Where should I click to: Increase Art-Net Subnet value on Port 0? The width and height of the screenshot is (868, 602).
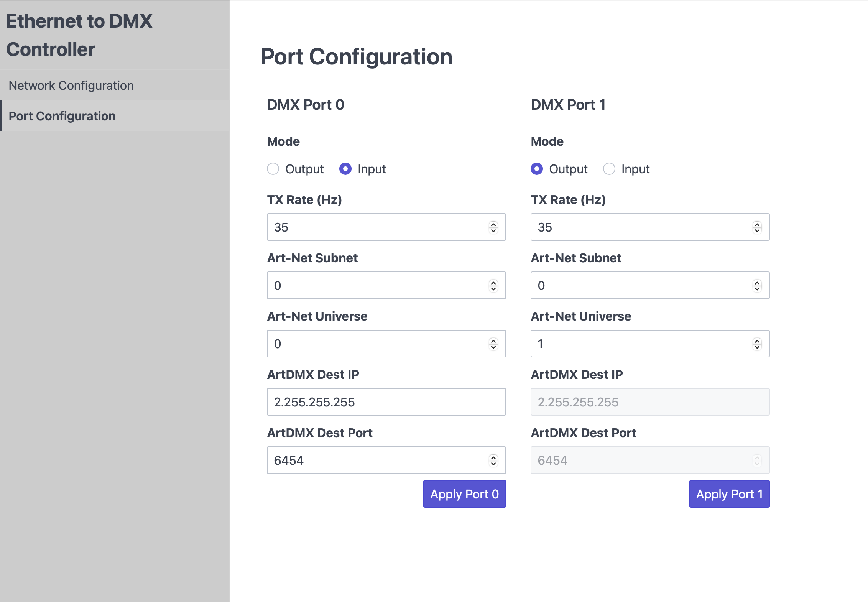click(x=494, y=283)
